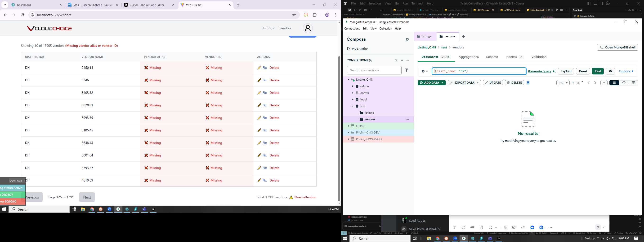Click microphone icon in chat toolbar

click(505, 227)
